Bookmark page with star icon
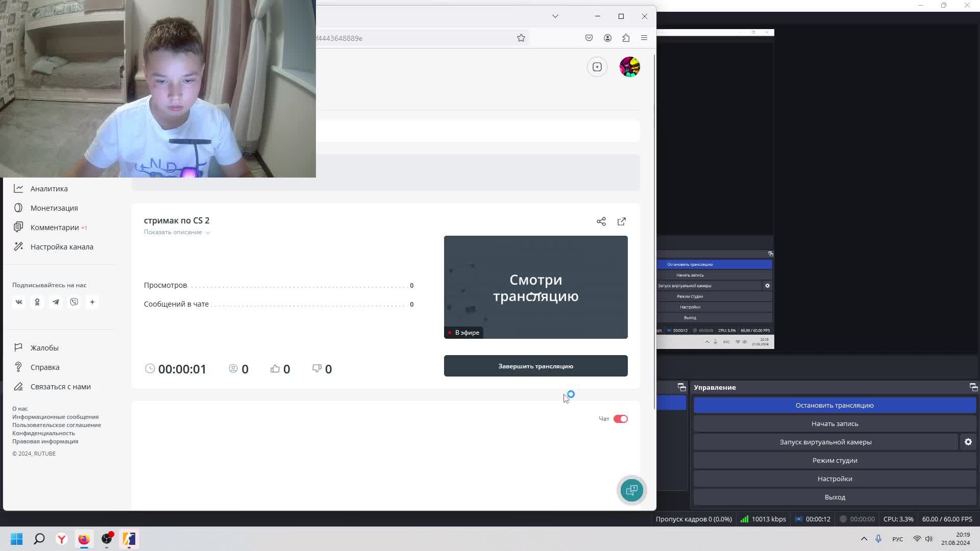Image resolution: width=980 pixels, height=551 pixels. click(x=521, y=38)
